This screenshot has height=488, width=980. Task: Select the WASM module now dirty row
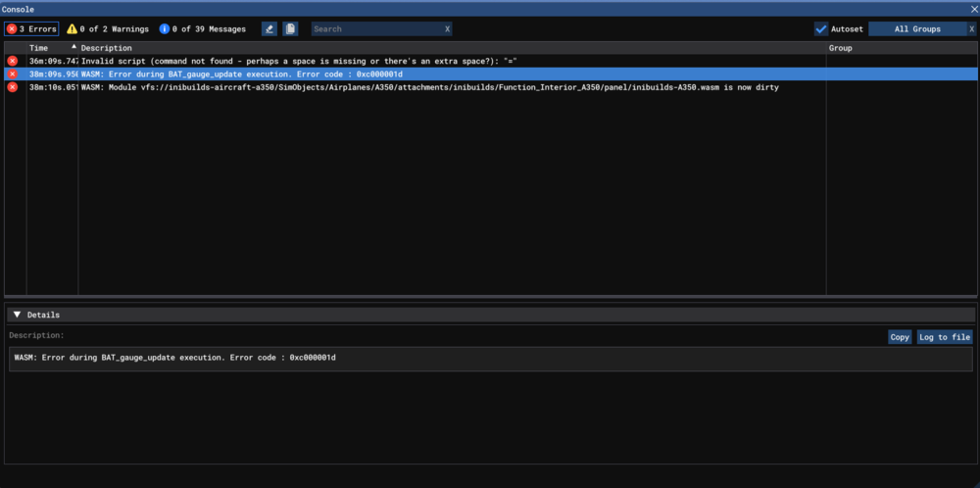pyautogui.click(x=392, y=87)
